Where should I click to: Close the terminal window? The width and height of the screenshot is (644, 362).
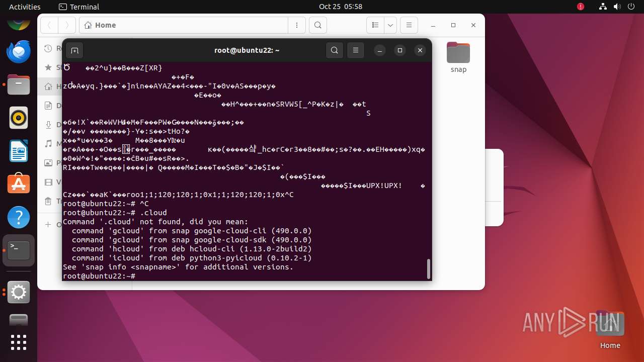tap(420, 50)
